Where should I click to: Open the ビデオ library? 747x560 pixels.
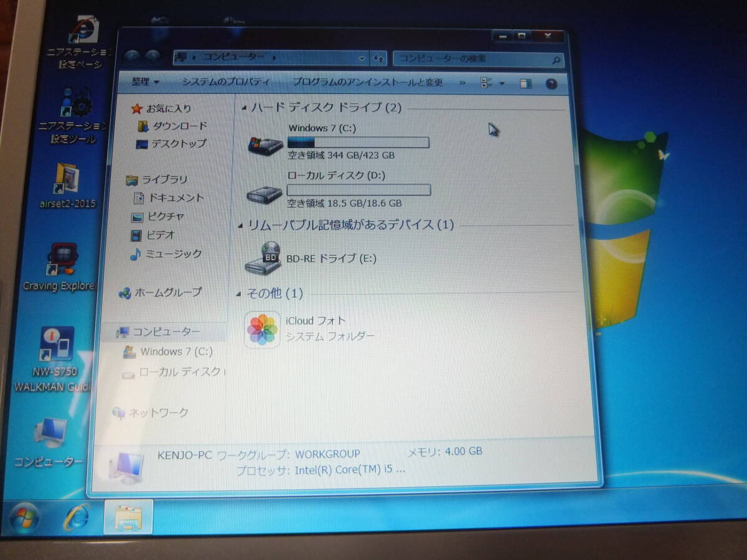[161, 235]
